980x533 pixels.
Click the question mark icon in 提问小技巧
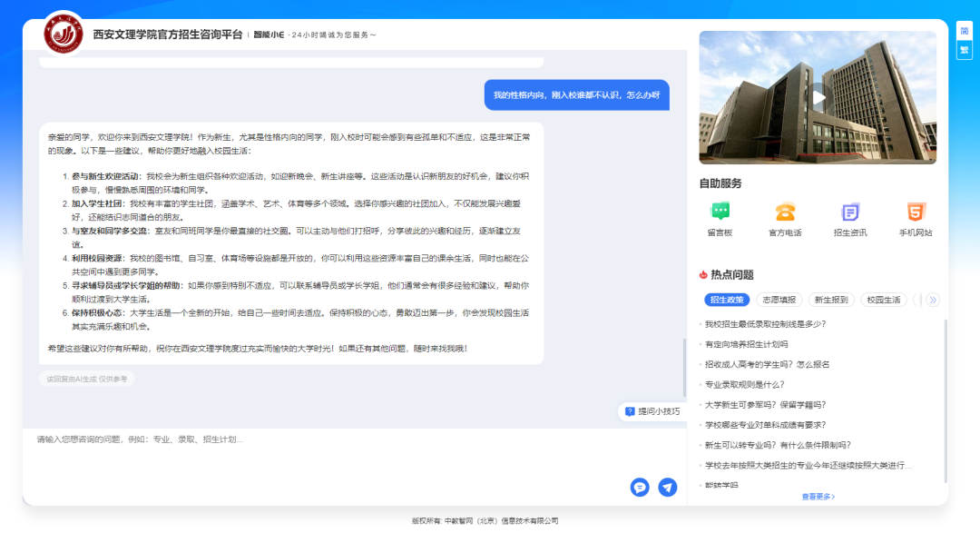[630, 411]
